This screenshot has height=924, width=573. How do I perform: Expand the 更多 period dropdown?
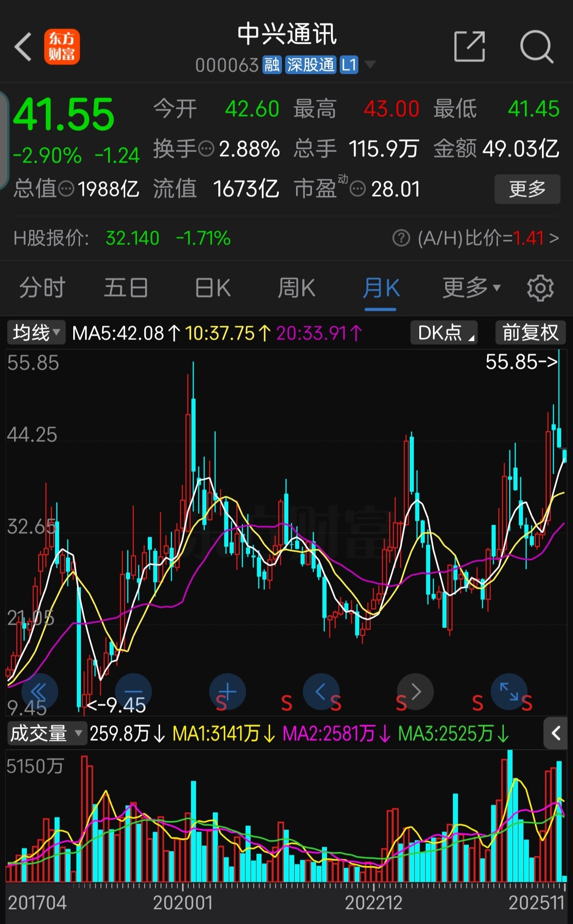click(x=472, y=288)
